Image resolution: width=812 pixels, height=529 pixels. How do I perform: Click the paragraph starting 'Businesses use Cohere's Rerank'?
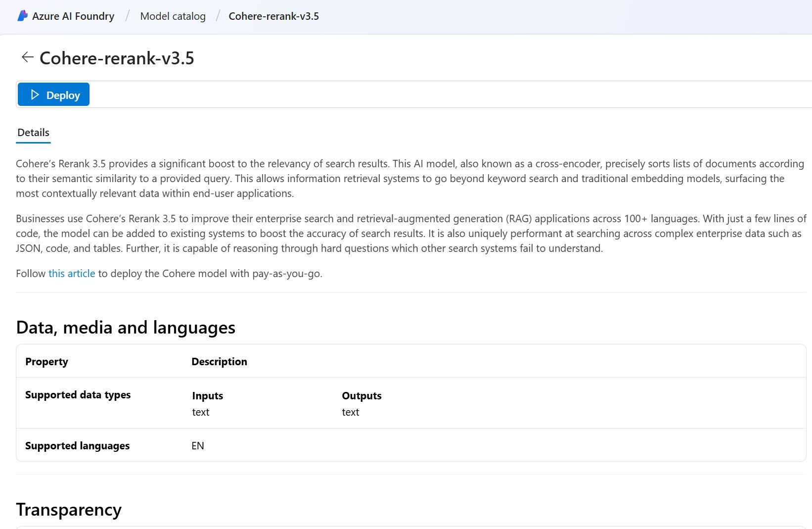tap(411, 234)
